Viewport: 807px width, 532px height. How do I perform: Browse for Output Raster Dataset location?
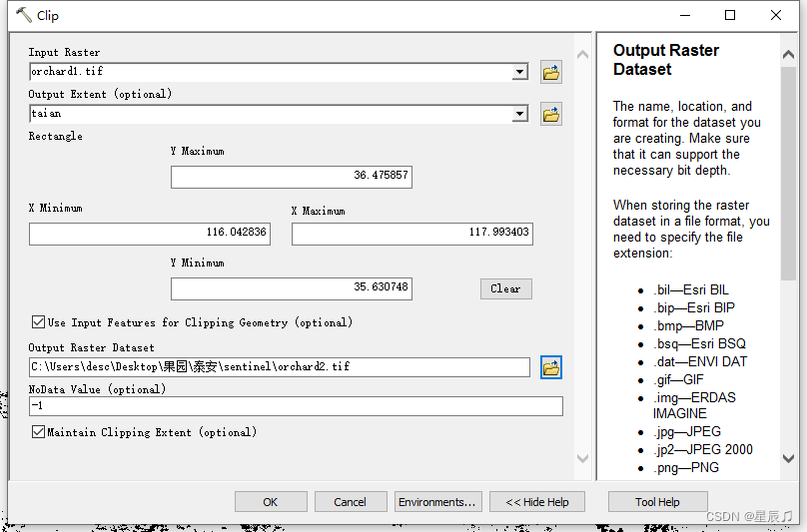550,367
